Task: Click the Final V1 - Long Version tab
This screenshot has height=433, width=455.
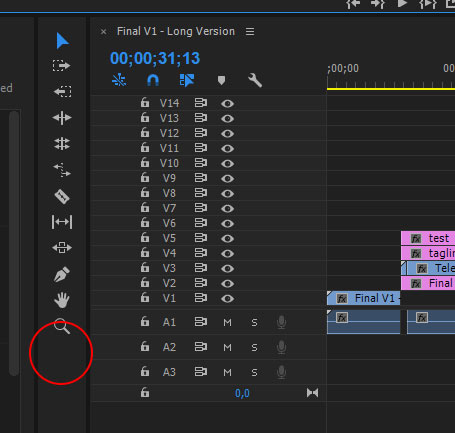Action: tap(176, 31)
